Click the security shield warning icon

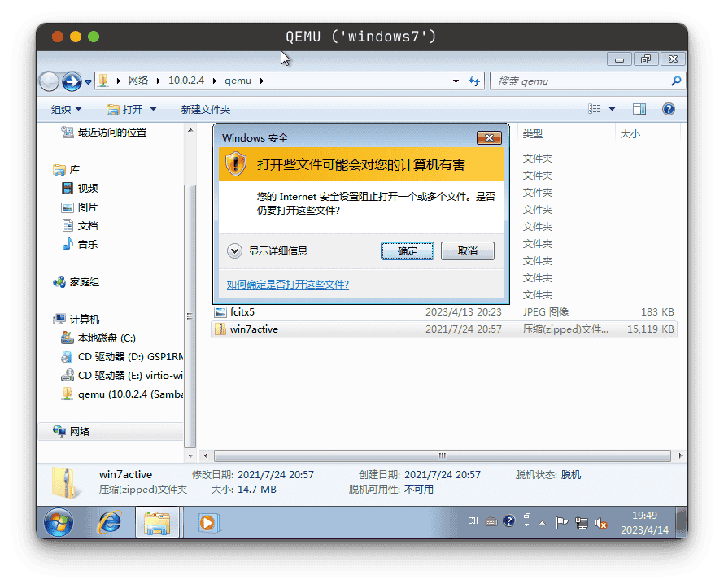[x=235, y=164]
